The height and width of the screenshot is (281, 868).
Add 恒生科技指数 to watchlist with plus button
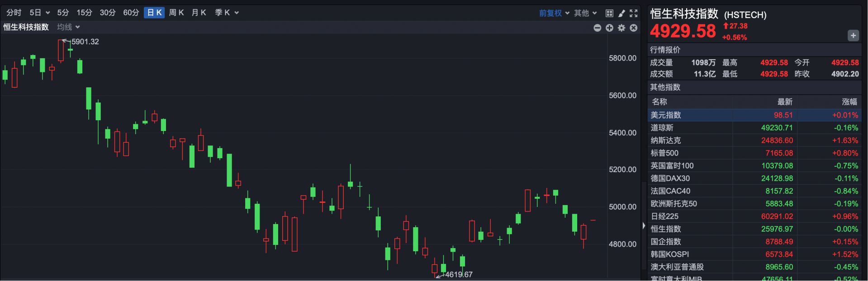pyautogui.click(x=853, y=36)
